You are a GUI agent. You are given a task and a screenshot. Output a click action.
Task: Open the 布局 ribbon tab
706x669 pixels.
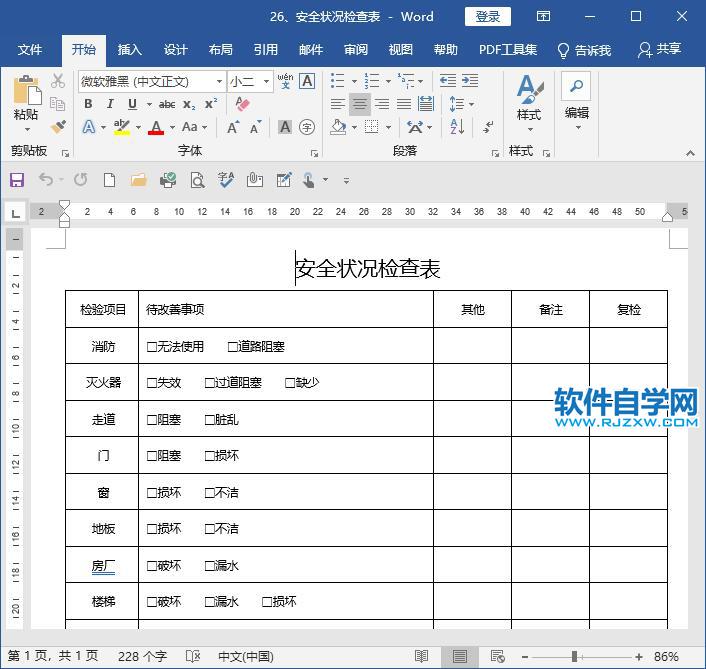pyautogui.click(x=221, y=50)
